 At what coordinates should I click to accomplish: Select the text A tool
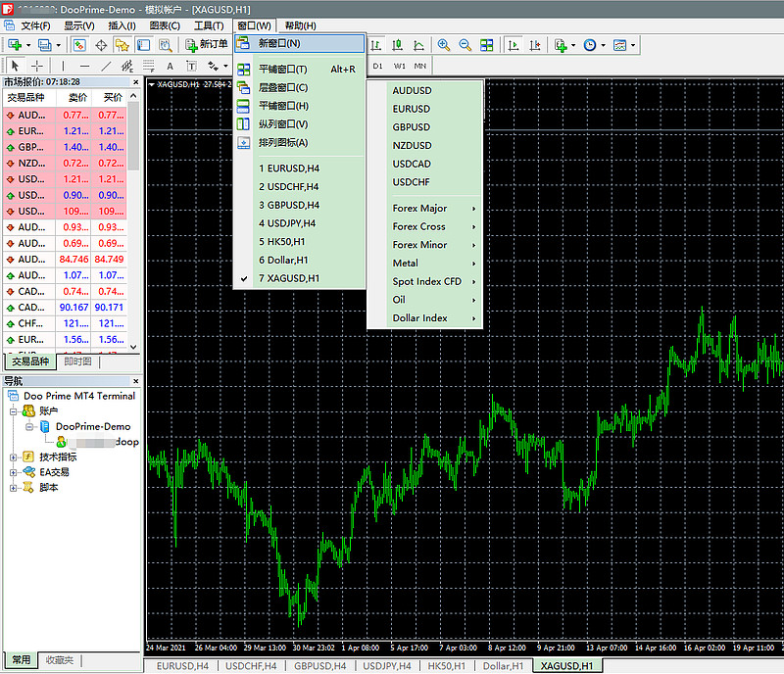click(170, 66)
